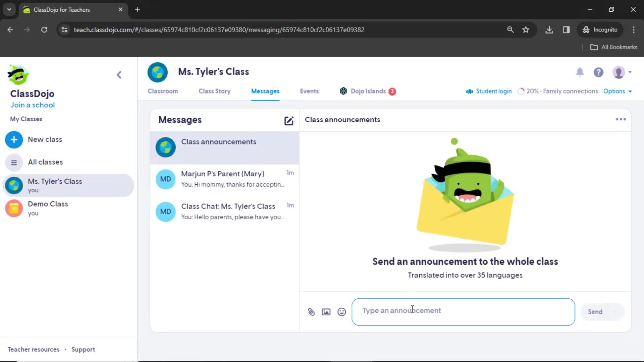Open Chrome three-dot menu

pos(634,30)
